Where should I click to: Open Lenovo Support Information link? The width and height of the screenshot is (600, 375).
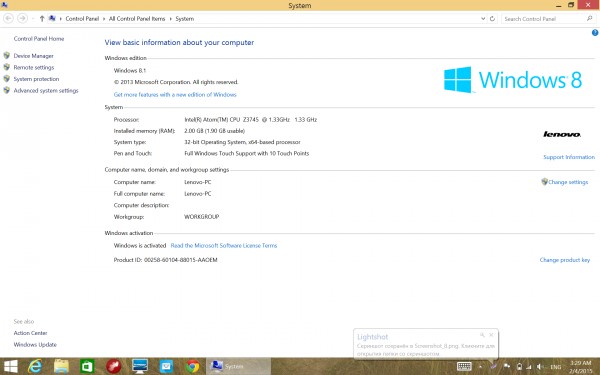[x=569, y=157]
